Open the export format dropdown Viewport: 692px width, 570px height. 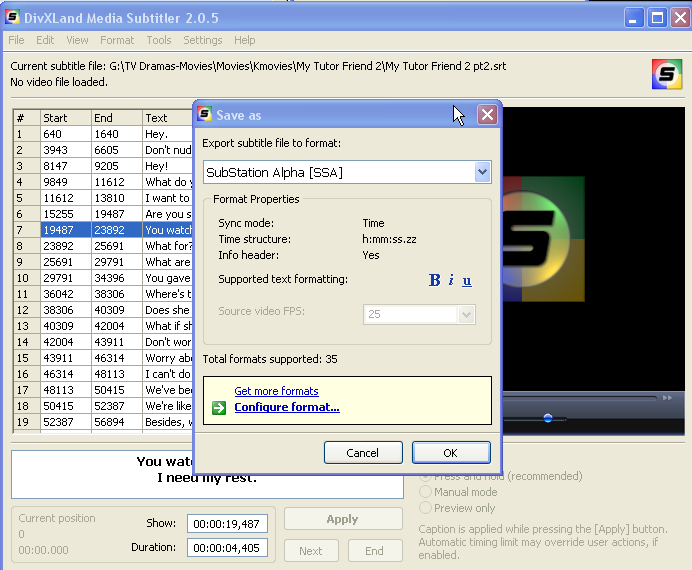[x=483, y=172]
